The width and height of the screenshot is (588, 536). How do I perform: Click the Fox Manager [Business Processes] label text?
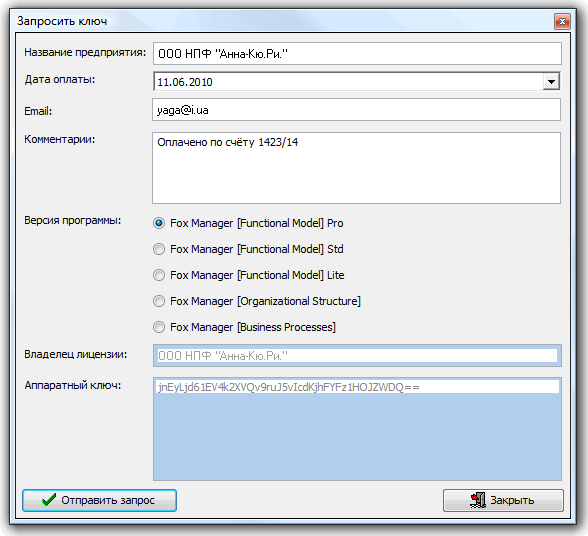253,327
